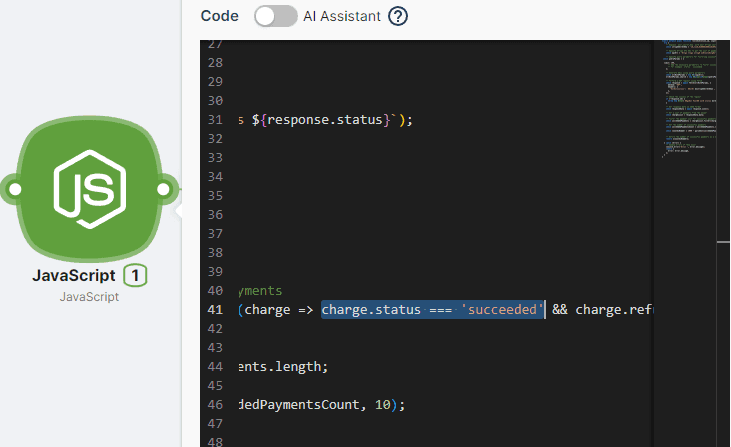Click the Code section label
This screenshot has width=731, height=447.
coord(219,16)
